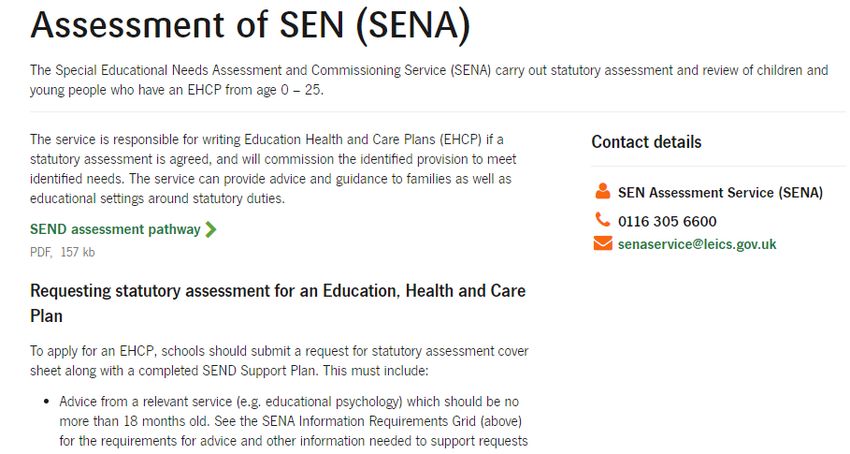Open the SEND assessment pathway link

tap(115, 229)
